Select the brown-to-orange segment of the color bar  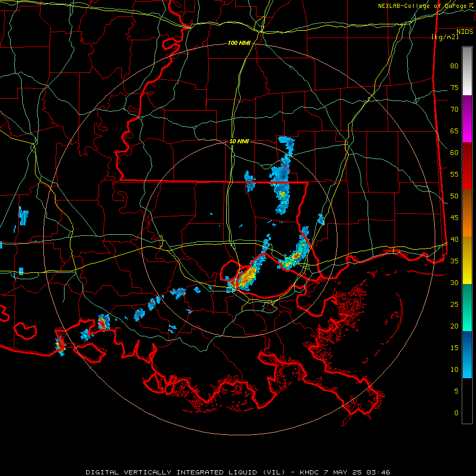coord(467,213)
